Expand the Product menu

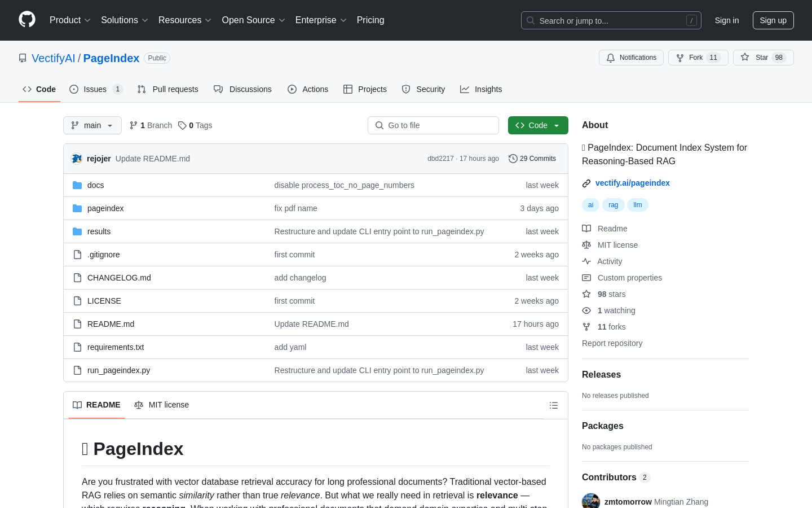[70, 20]
